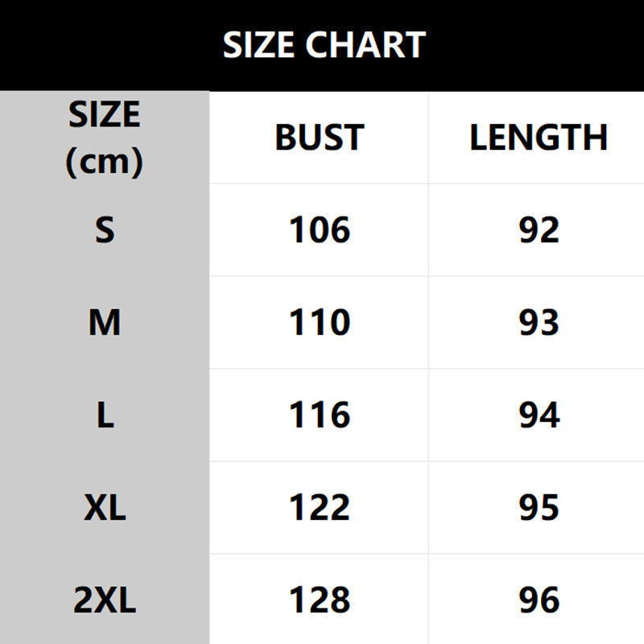Viewport: 644px width, 644px height.
Task: Click length value 92
Action: click(539, 231)
